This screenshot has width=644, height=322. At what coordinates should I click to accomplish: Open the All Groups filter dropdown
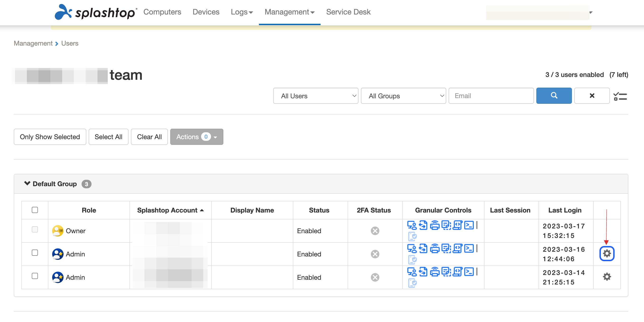point(403,96)
